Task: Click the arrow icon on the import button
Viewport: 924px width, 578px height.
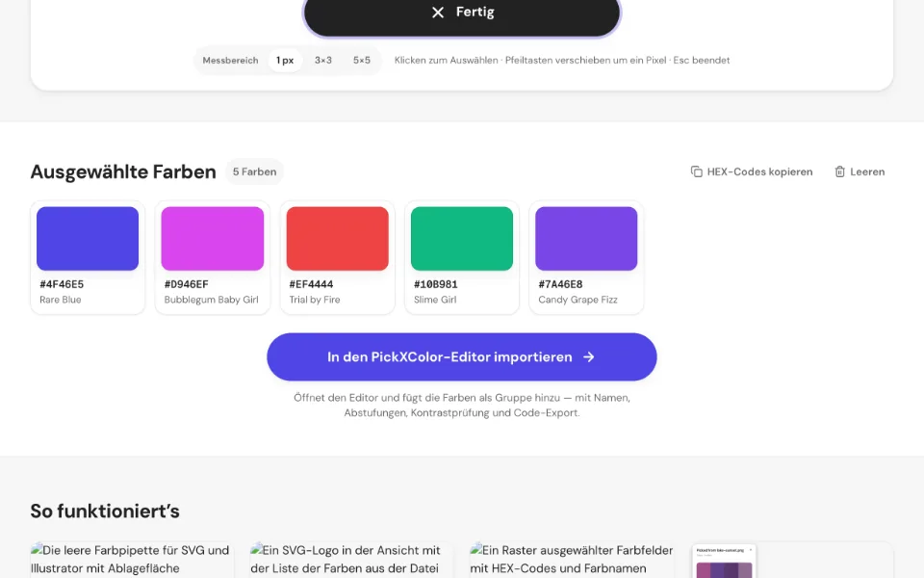Action: tap(589, 356)
